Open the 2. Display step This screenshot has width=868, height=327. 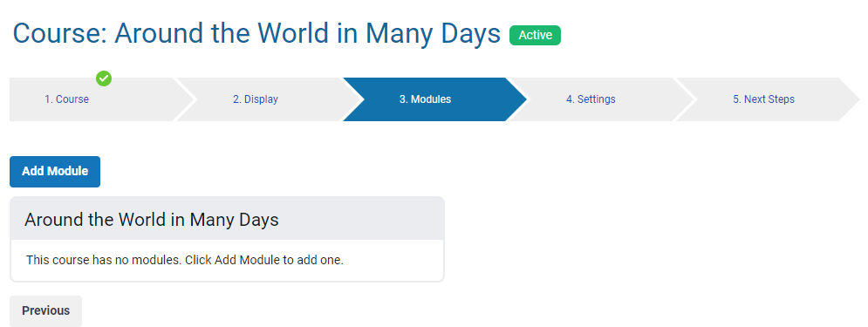coord(256,99)
